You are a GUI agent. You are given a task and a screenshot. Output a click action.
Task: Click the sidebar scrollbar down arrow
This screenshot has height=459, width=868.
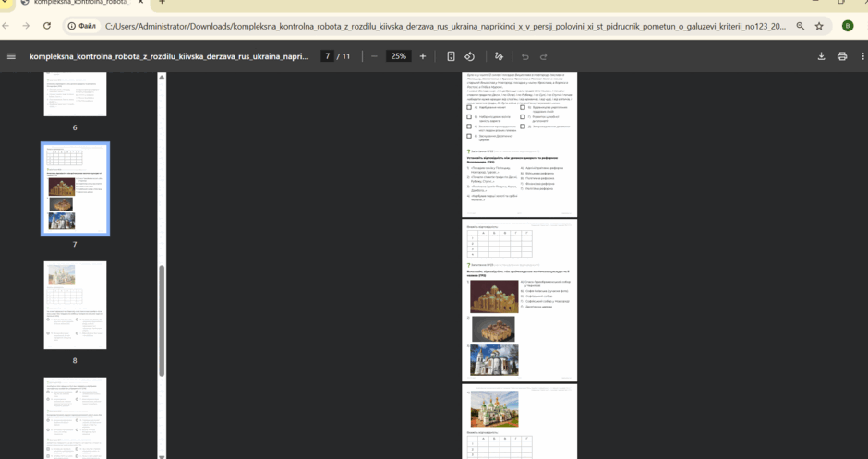pyautogui.click(x=162, y=457)
